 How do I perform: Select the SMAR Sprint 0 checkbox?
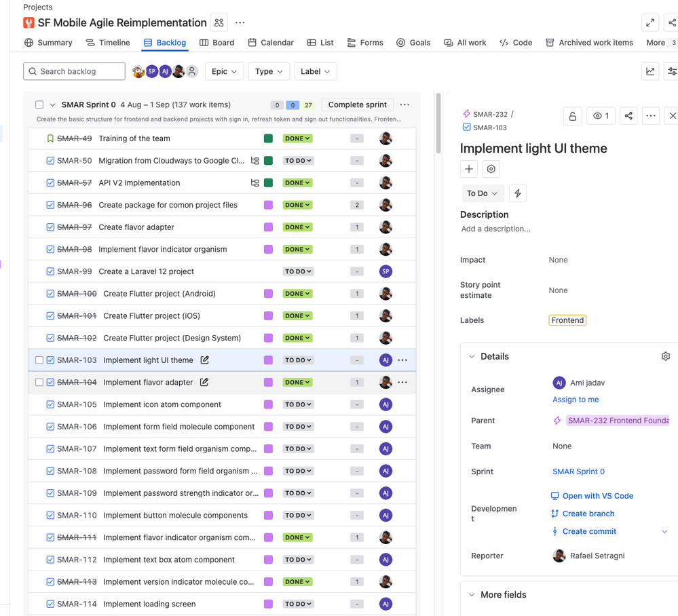pos(39,104)
